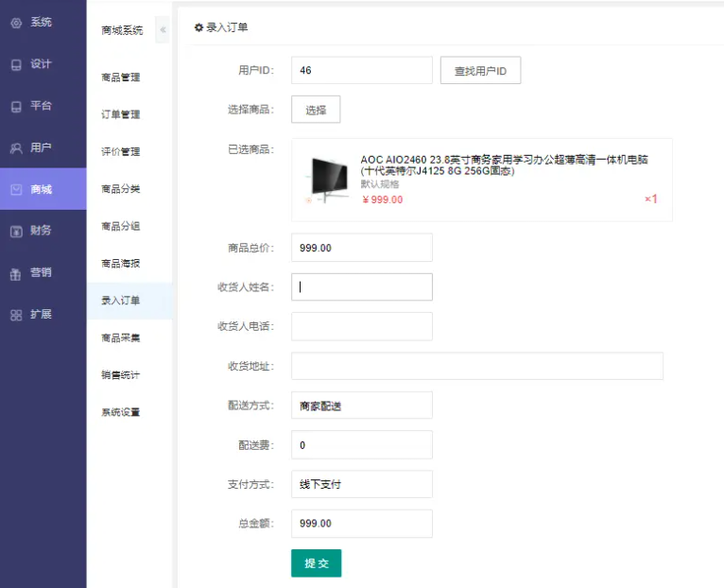724x588 pixels.
Task: Click the 商品总价 input field
Action: pos(362,248)
